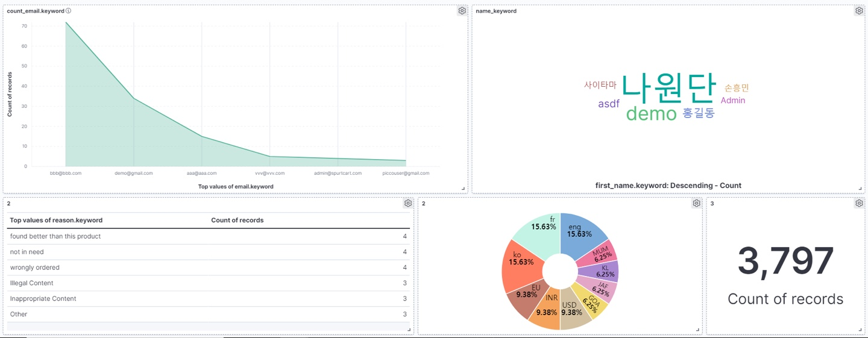
Task: Click the admin@spurtcart.com axis label
Action: tap(338, 173)
